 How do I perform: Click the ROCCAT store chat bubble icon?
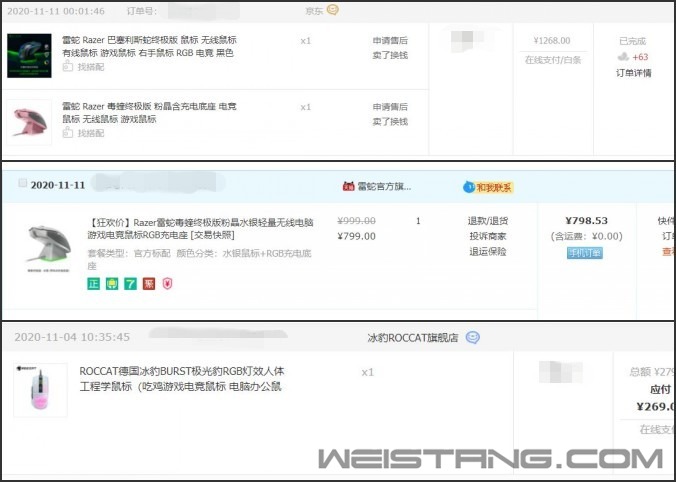(473, 337)
